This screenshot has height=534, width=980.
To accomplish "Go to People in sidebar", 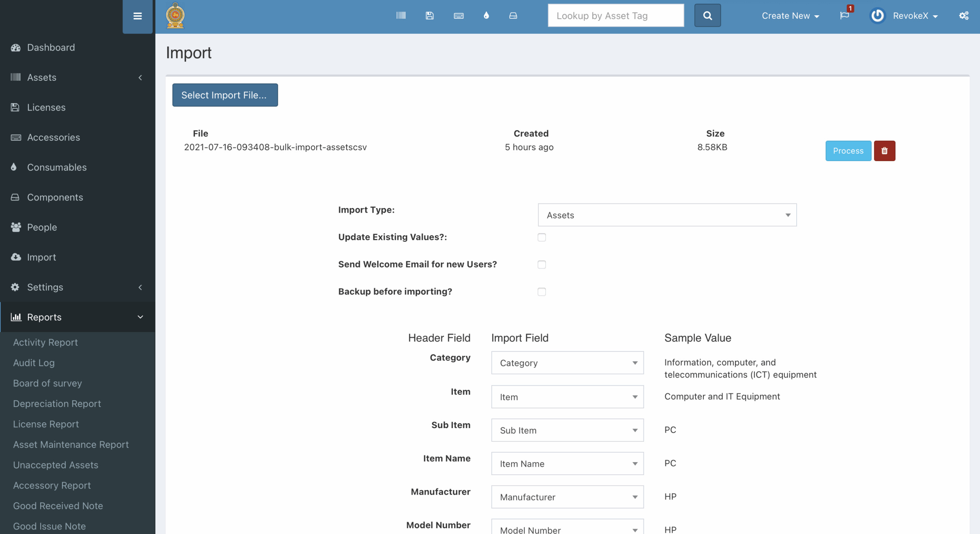I will click(x=42, y=227).
